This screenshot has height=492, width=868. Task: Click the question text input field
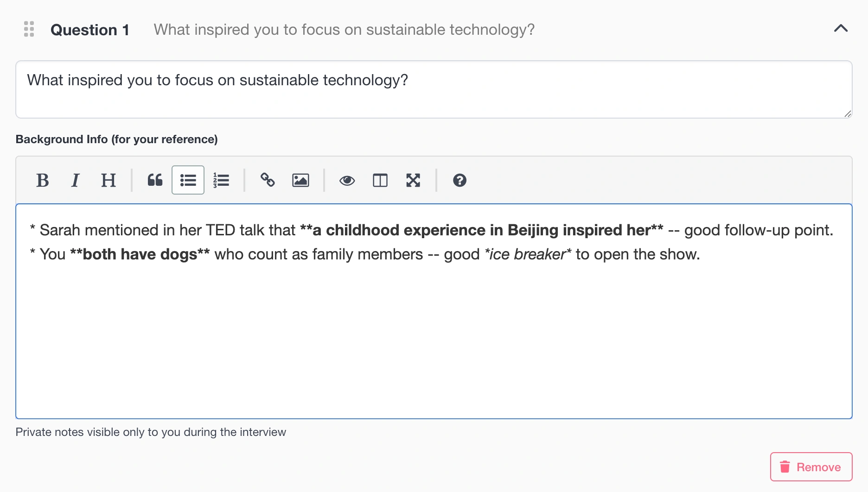click(x=434, y=89)
